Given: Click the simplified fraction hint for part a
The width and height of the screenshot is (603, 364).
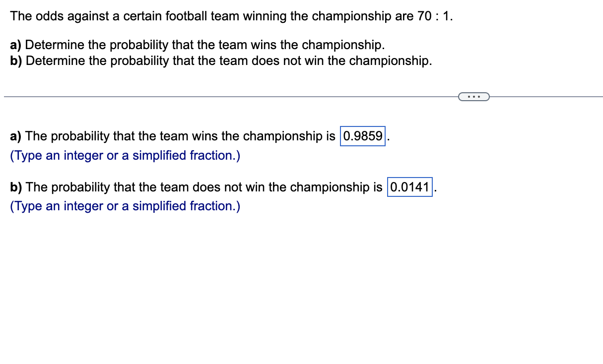Looking at the screenshot, I should [x=124, y=155].
